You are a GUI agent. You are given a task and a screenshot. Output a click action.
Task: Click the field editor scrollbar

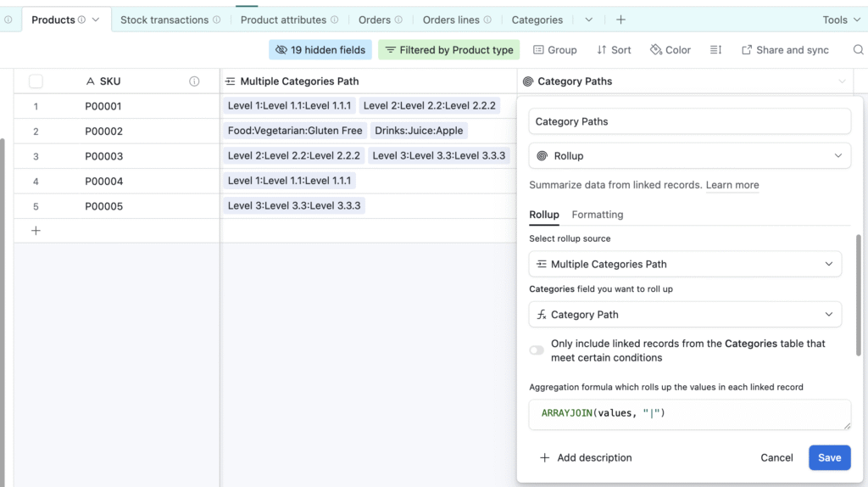pyautogui.click(x=859, y=294)
